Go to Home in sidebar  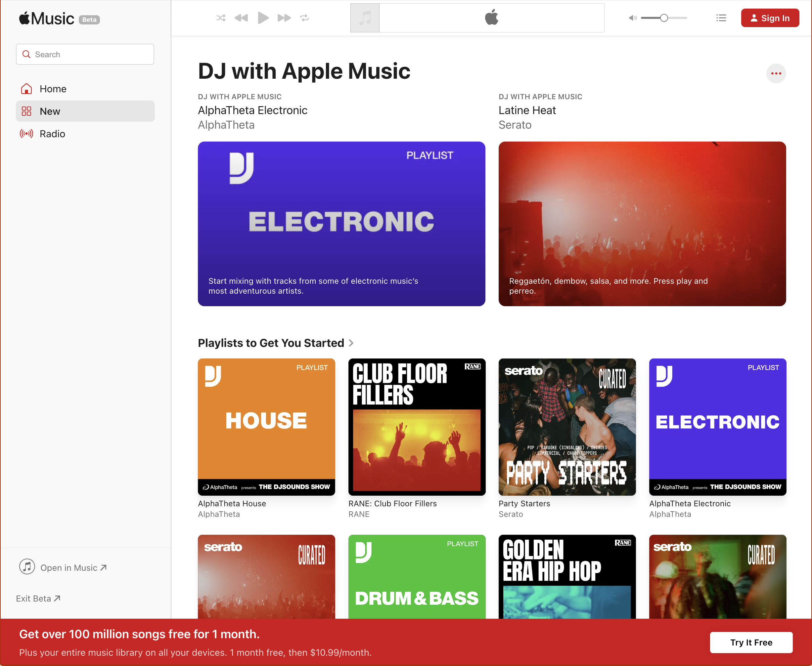(x=85, y=89)
